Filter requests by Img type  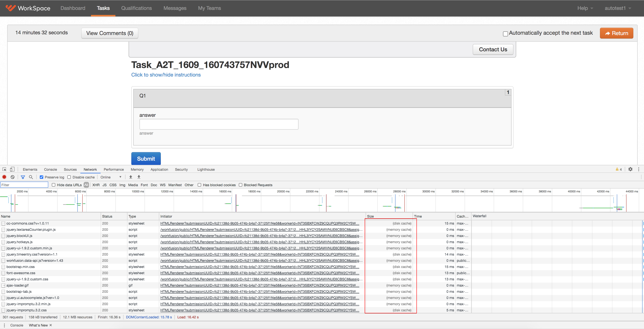point(122,185)
